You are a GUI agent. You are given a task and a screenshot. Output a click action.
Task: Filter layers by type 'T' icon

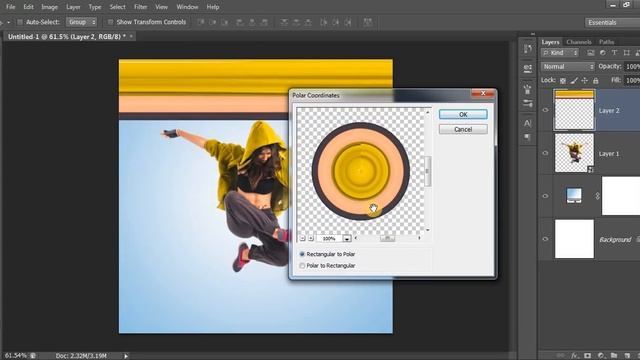(x=614, y=53)
